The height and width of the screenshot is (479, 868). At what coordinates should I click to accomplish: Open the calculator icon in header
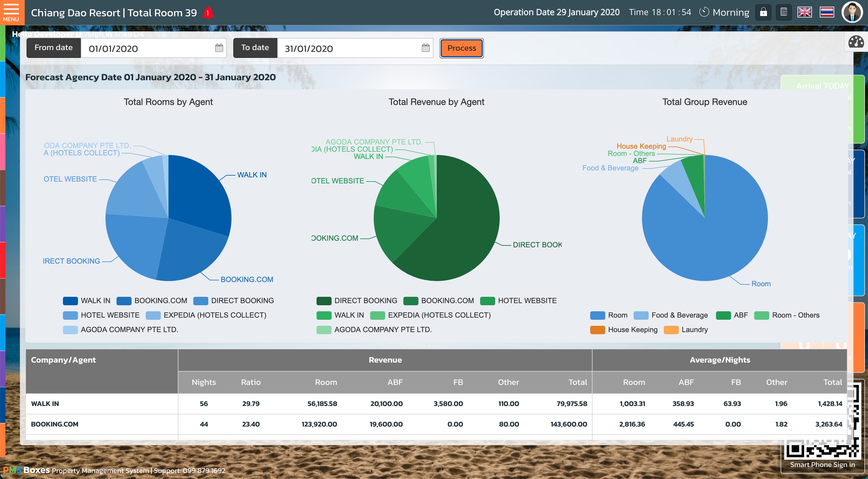tap(783, 12)
